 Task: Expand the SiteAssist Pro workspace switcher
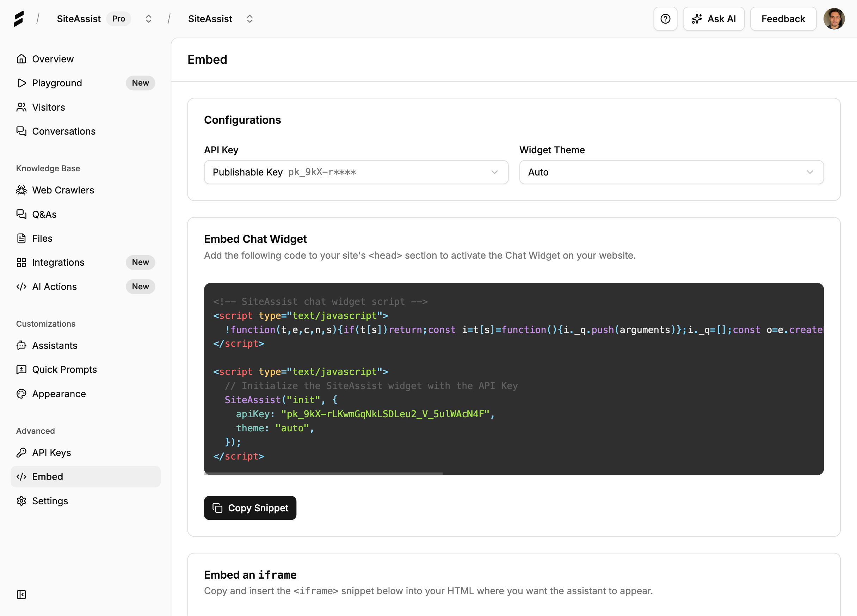pos(148,19)
